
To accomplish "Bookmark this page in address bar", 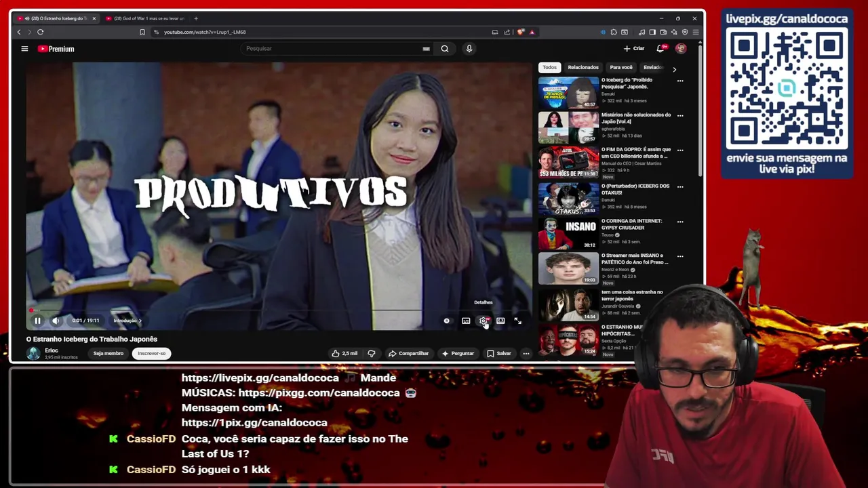I will 142,32.
